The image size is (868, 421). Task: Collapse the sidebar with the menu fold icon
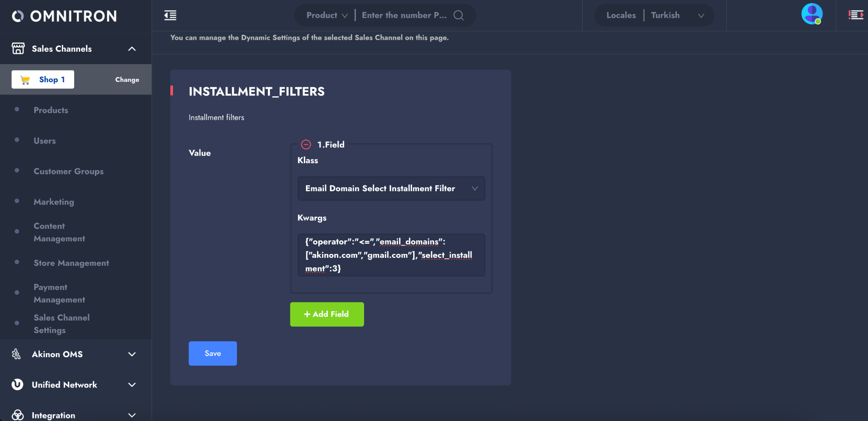click(170, 16)
